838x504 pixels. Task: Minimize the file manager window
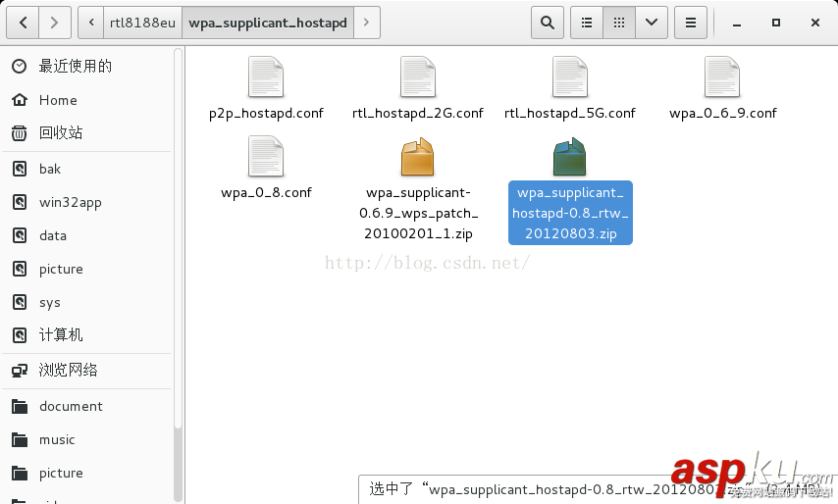point(737,23)
